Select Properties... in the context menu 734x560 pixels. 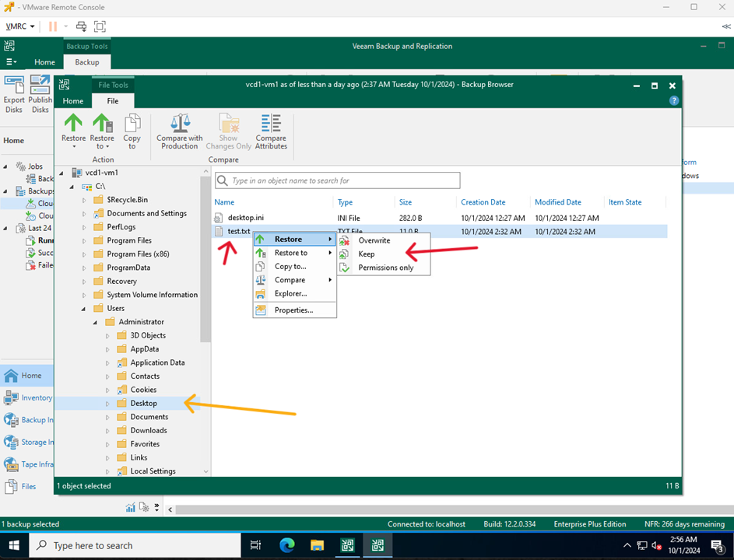coord(293,310)
